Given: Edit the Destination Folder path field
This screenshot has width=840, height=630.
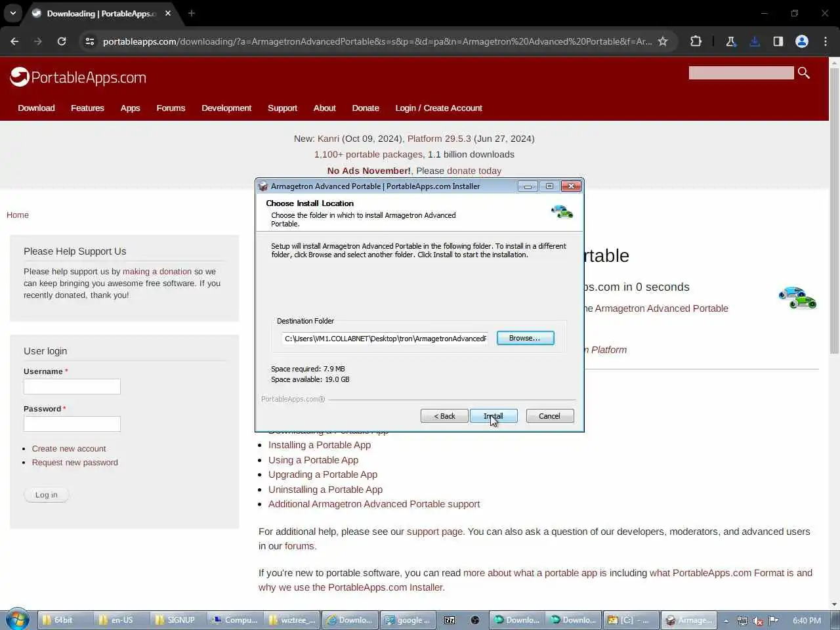Looking at the screenshot, I should tap(385, 339).
